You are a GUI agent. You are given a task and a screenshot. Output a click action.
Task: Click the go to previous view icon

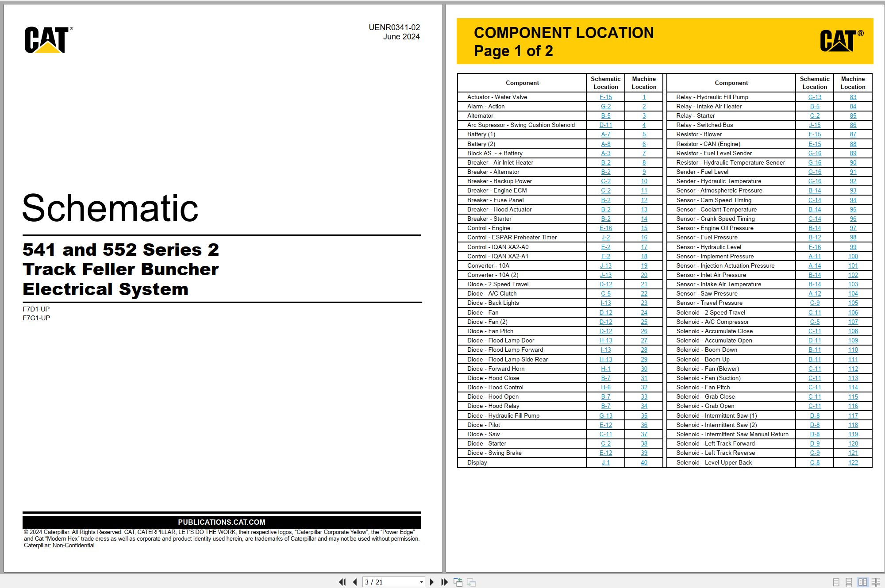coord(458,582)
